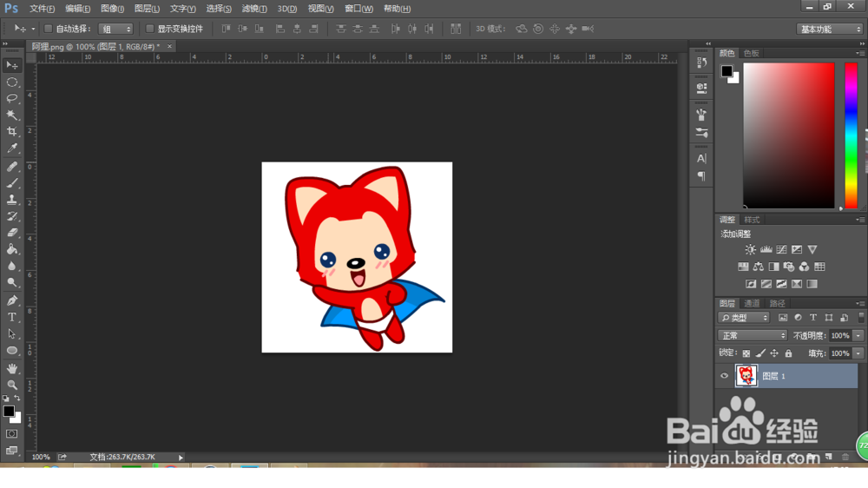Open the Character panel icon

click(701, 158)
